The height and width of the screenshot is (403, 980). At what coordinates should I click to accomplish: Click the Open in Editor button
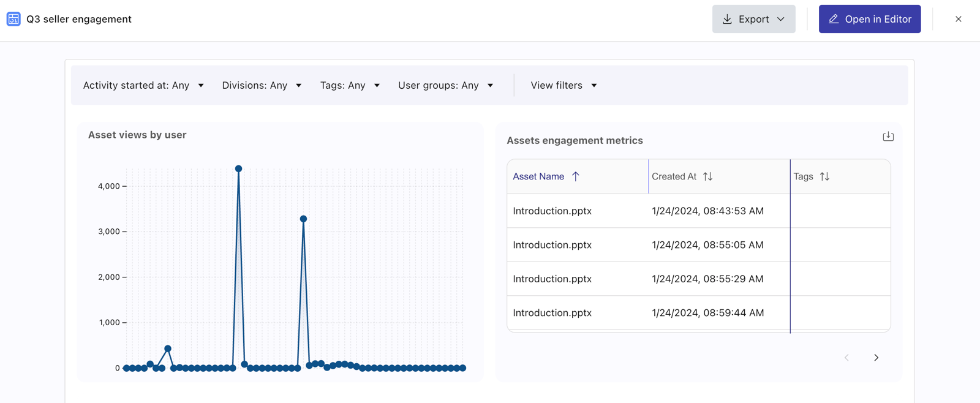(869, 19)
